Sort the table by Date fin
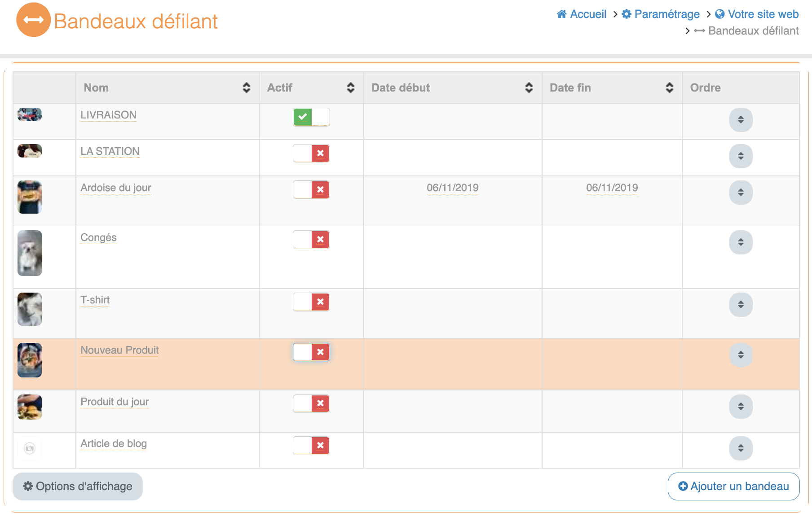This screenshot has height=517, width=812. coord(669,88)
